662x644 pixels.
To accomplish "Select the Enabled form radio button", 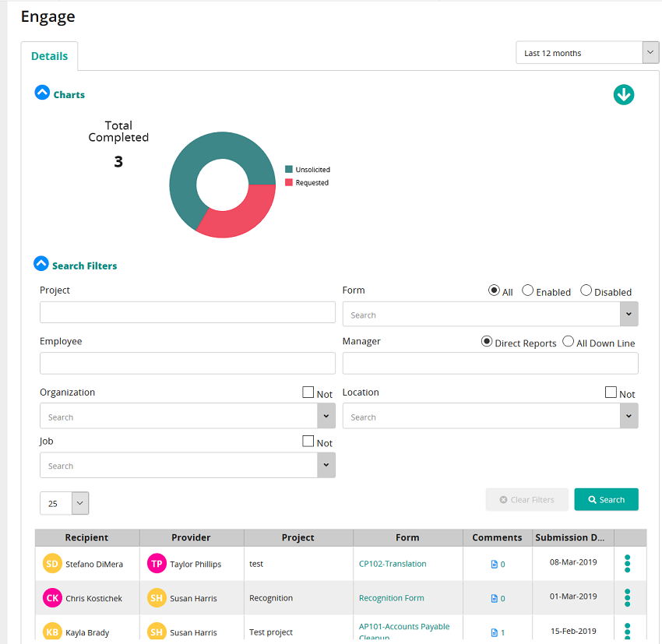I will (x=528, y=290).
